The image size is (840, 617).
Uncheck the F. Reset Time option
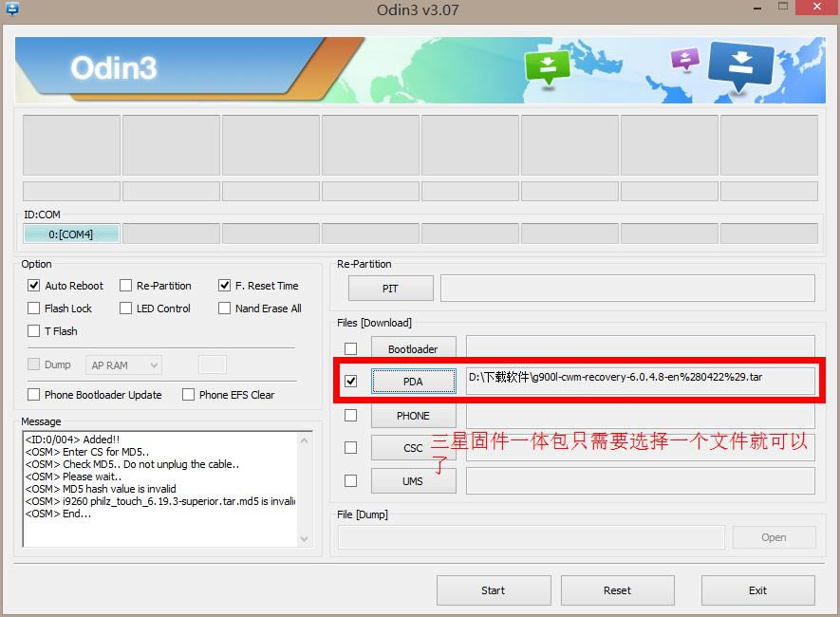click(x=225, y=286)
